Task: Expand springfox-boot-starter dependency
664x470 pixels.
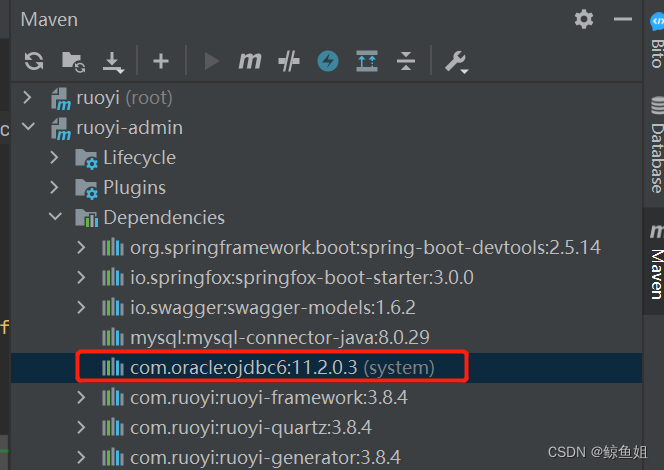Action: tap(81, 277)
